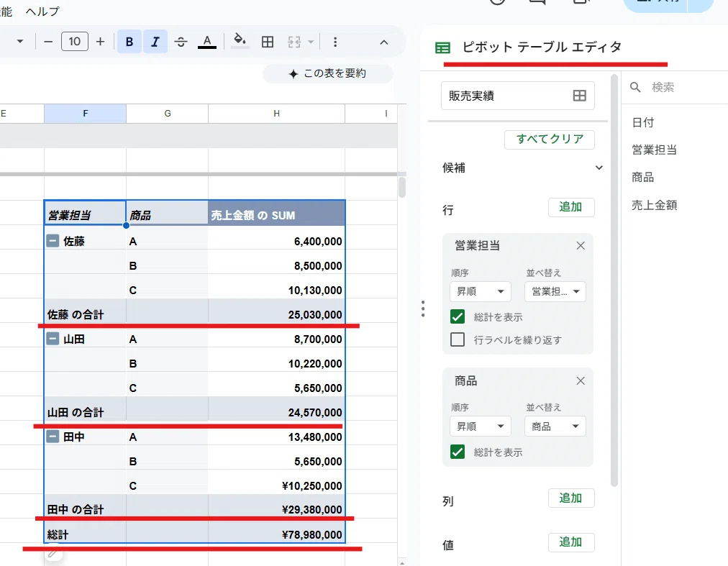Select 佐藤 の合計 cell

pyautogui.click(x=86, y=310)
